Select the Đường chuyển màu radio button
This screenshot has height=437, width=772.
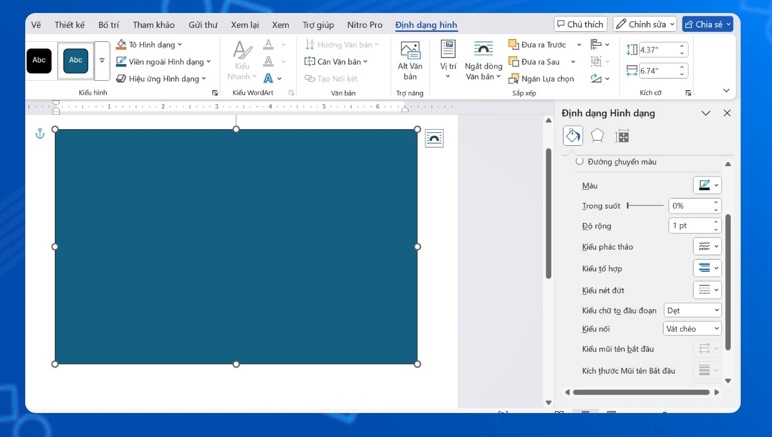coord(579,161)
